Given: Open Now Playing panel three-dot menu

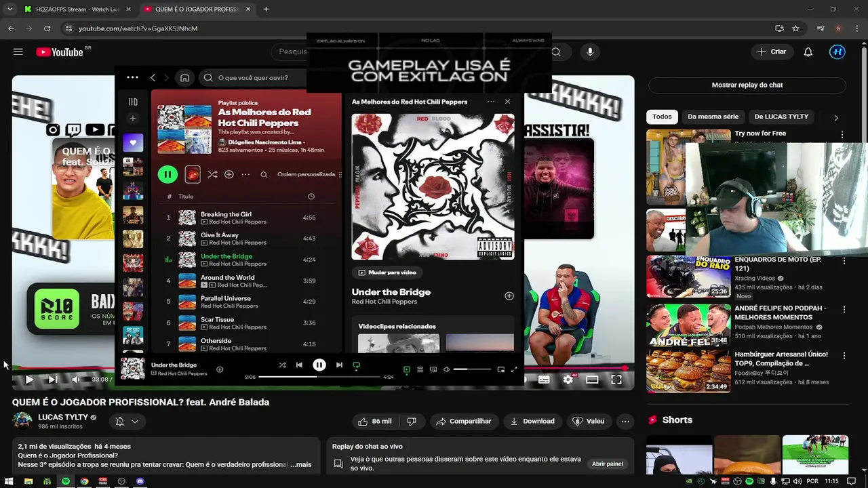Looking at the screenshot, I should (491, 102).
